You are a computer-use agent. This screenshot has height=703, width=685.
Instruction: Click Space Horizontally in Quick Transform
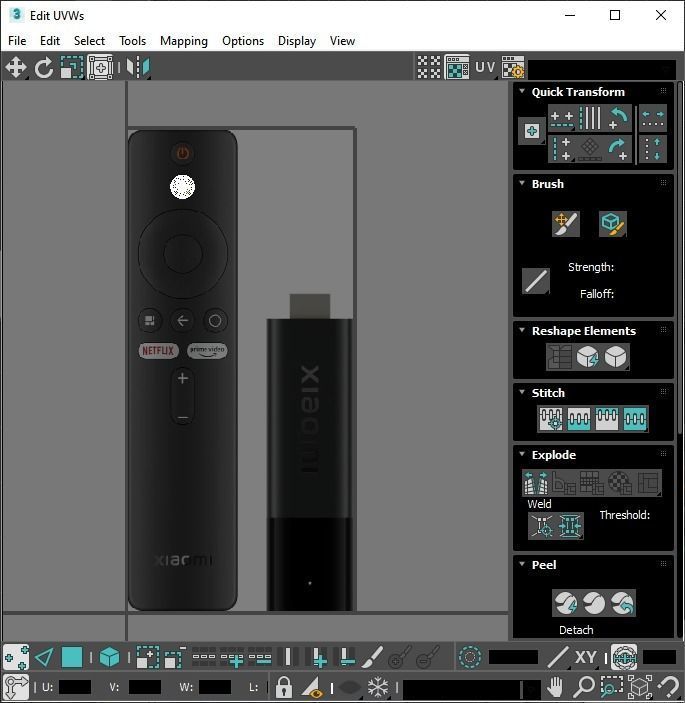pyautogui.click(x=653, y=118)
